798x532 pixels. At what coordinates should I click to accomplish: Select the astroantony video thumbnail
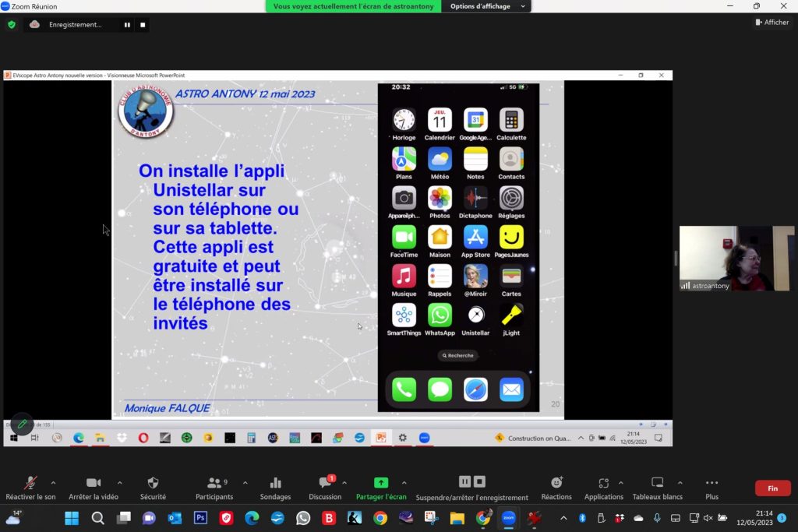tap(736, 259)
